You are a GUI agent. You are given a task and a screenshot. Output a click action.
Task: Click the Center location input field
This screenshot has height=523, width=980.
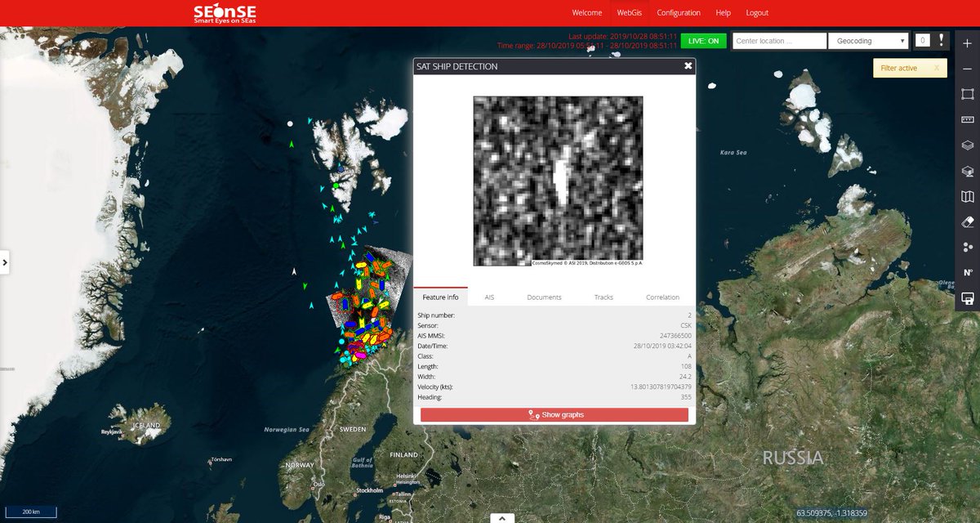[x=779, y=41]
